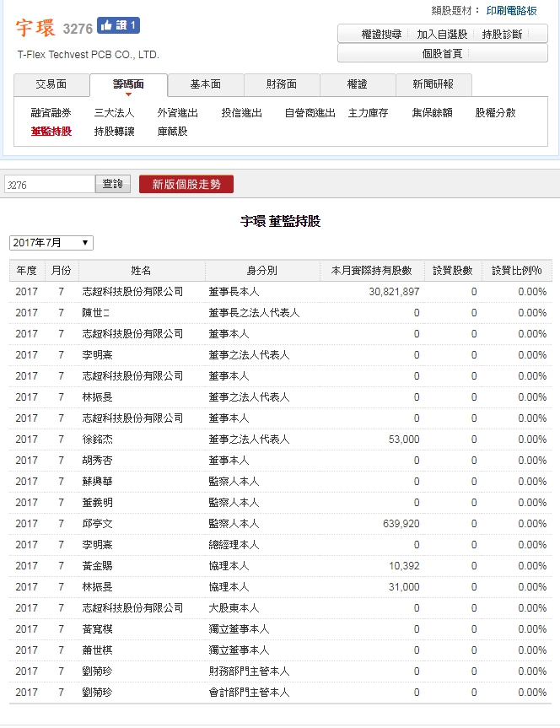Image resolution: width=560 pixels, height=728 pixels.
Task: Click the name 徐銘杰
Action: [98, 439]
